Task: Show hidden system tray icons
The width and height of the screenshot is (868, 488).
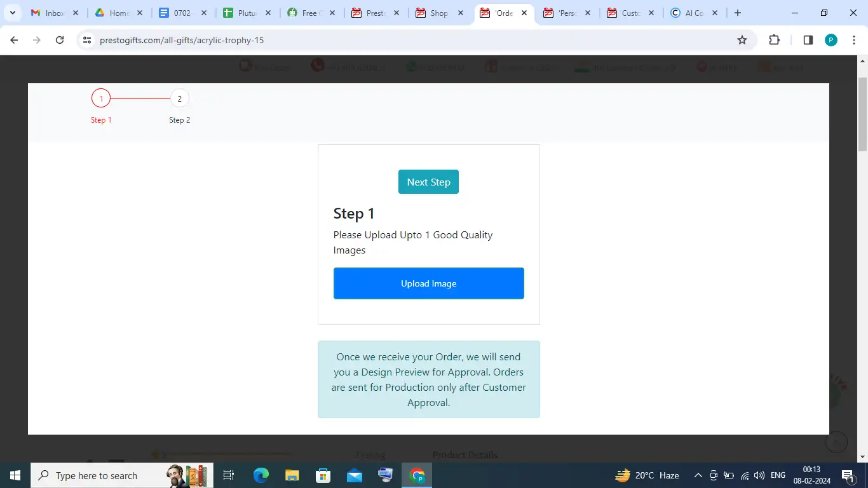Action: [698, 475]
